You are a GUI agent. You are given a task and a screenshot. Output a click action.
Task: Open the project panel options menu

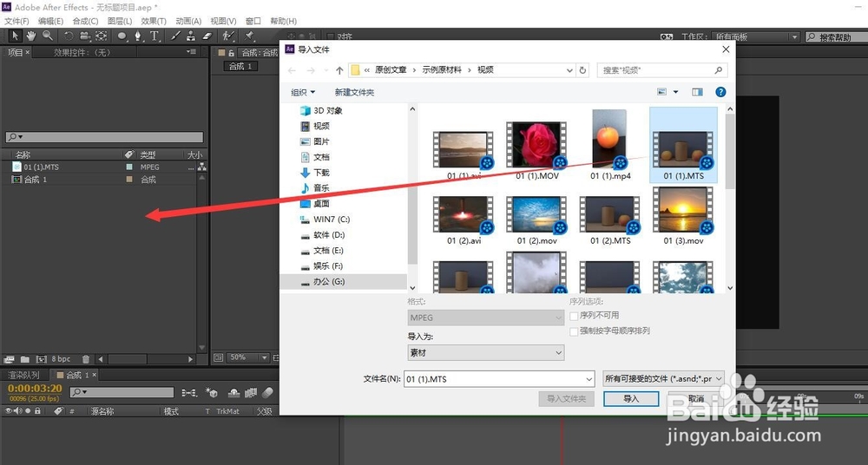click(191, 52)
